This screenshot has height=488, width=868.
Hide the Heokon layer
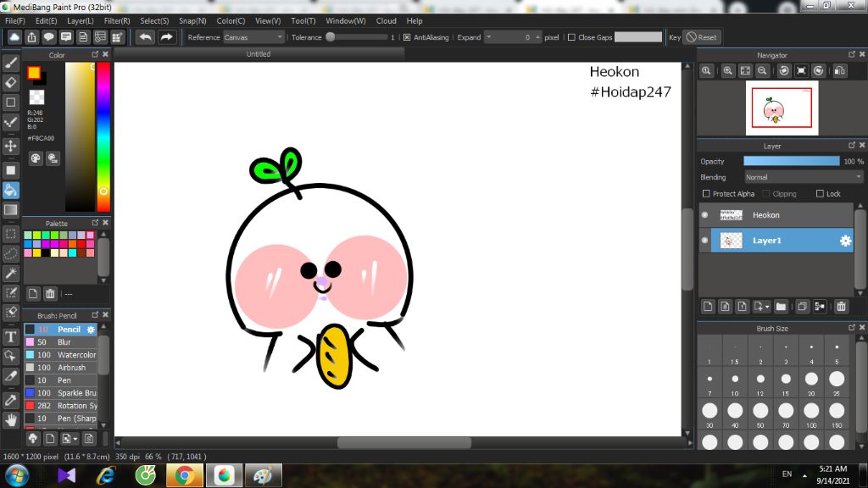704,215
